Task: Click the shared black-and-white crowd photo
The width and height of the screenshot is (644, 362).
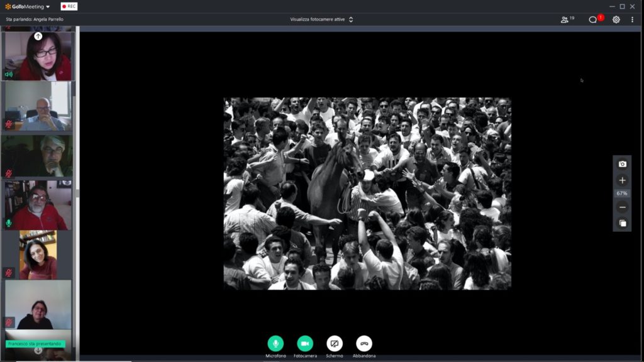Action: click(367, 194)
